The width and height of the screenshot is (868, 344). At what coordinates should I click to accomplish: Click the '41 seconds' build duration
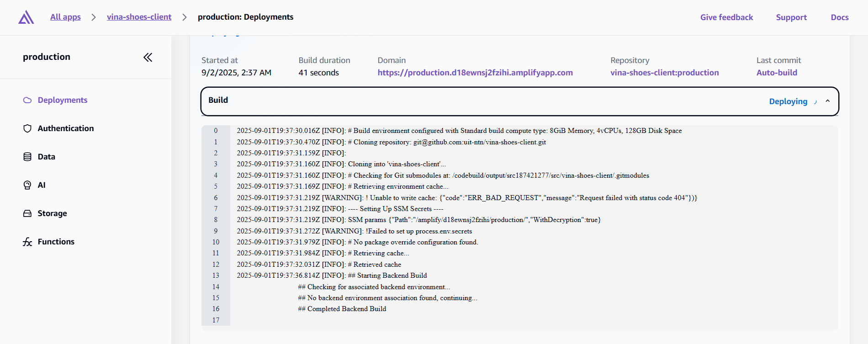pos(319,73)
